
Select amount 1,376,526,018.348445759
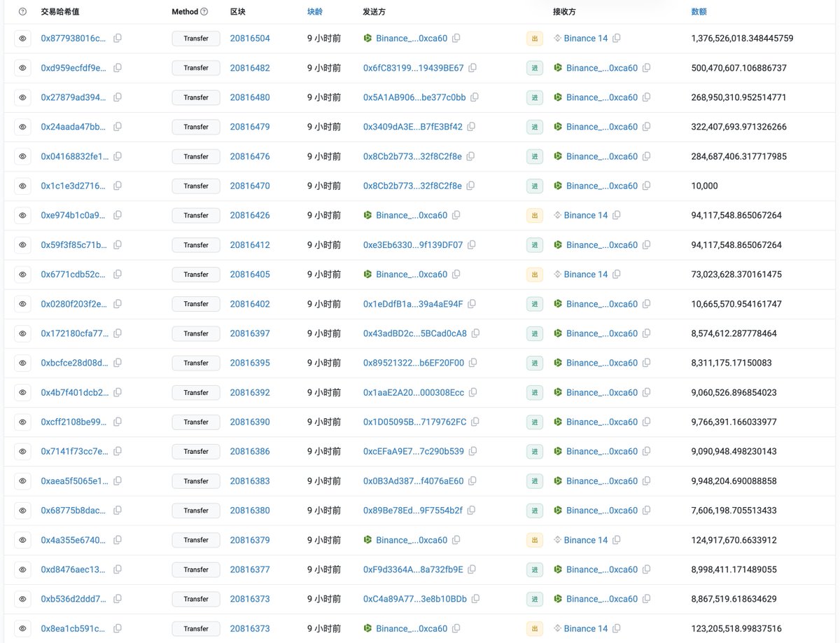[742, 39]
